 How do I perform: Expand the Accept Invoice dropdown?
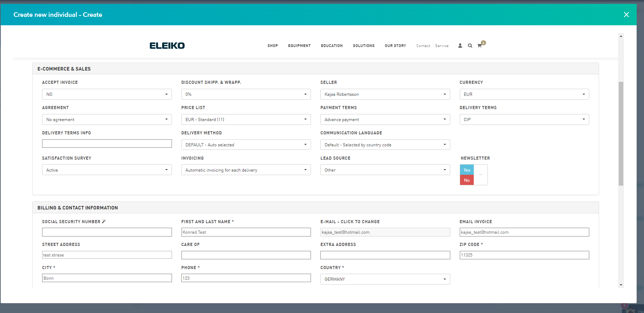pos(107,94)
